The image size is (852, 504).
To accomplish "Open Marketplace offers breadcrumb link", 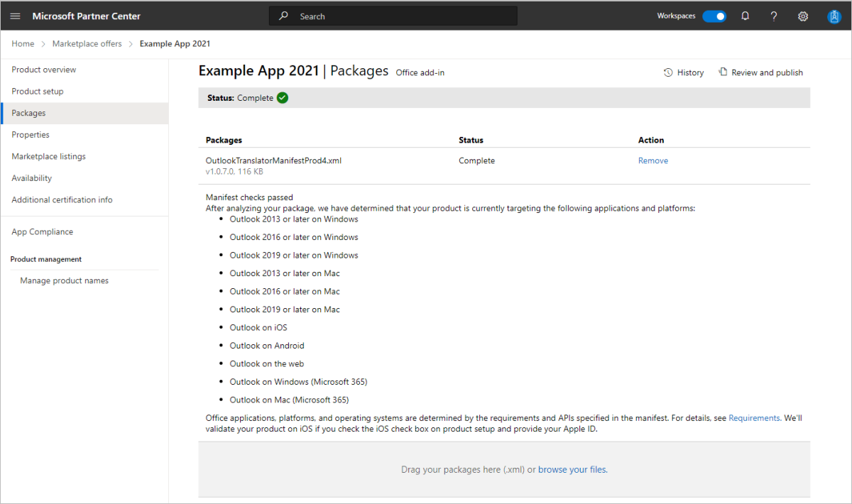I will (x=87, y=44).
